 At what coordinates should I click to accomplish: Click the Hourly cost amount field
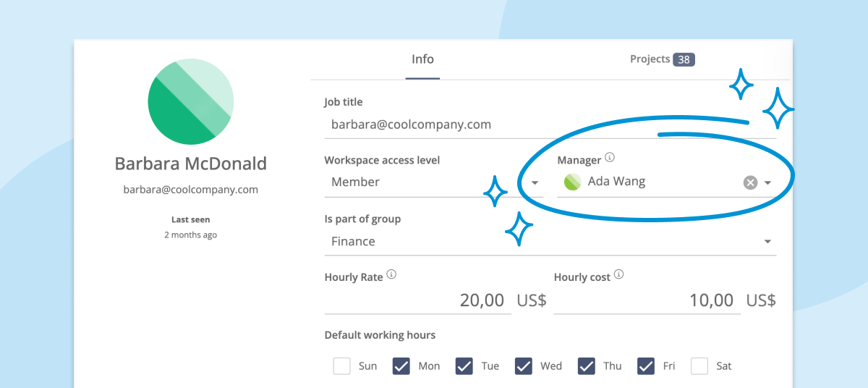647,300
